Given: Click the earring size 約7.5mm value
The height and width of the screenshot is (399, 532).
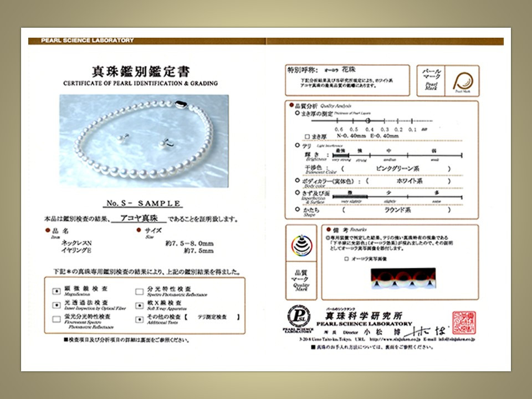Looking at the screenshot, I should pos(198,250).
